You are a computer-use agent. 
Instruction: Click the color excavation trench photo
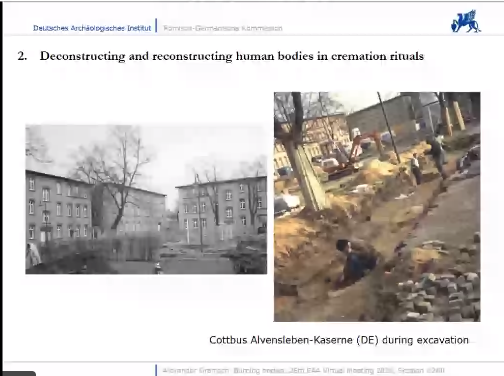[x=377, y=207]
